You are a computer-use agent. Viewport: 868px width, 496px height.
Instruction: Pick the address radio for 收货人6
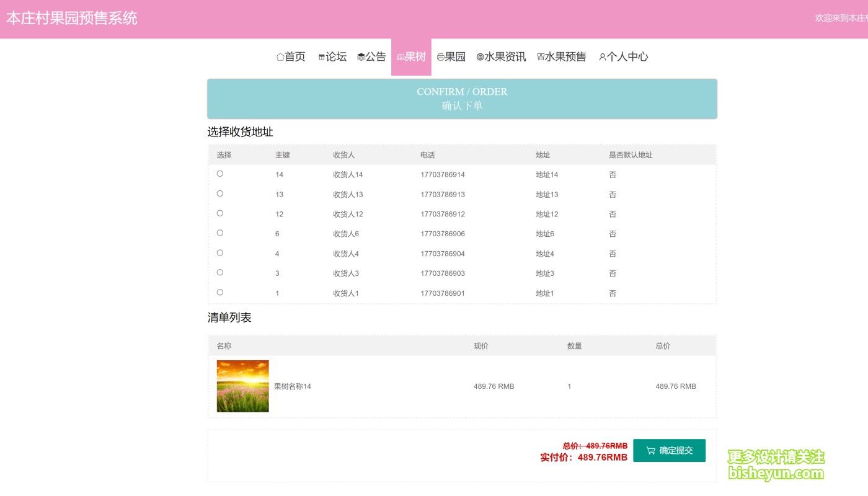pyautogui.click(x=220, y=233)
